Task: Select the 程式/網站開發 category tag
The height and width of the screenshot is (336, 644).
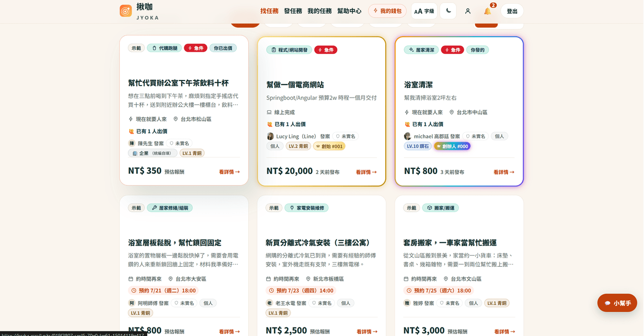Action: (289, 50)
